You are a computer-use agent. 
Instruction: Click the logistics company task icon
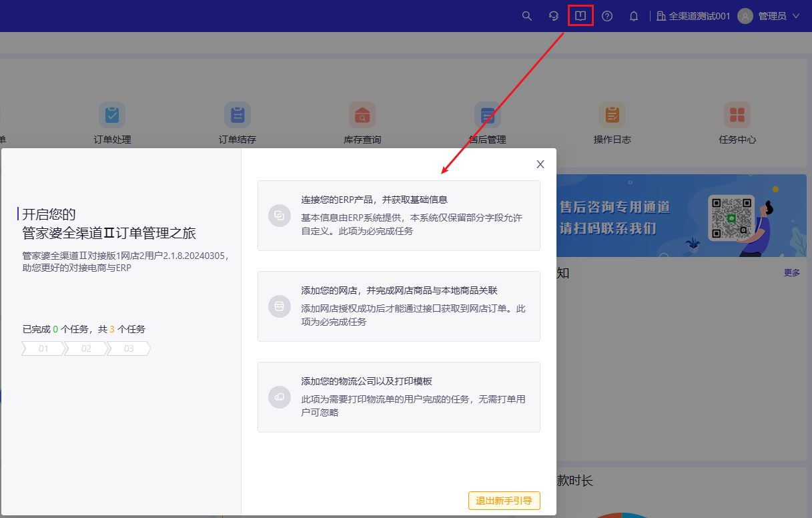tap(280, 397)
